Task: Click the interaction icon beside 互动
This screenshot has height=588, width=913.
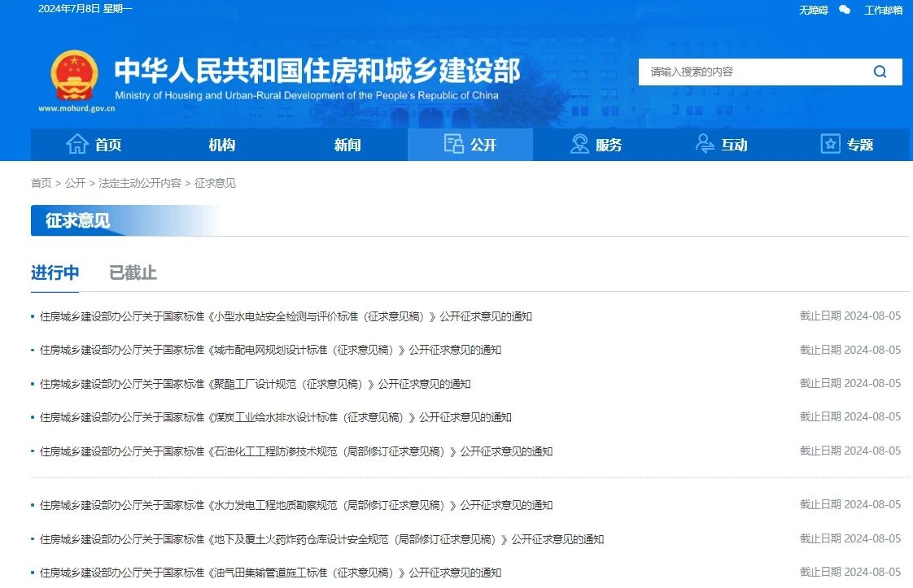Action: click(705, 145)
